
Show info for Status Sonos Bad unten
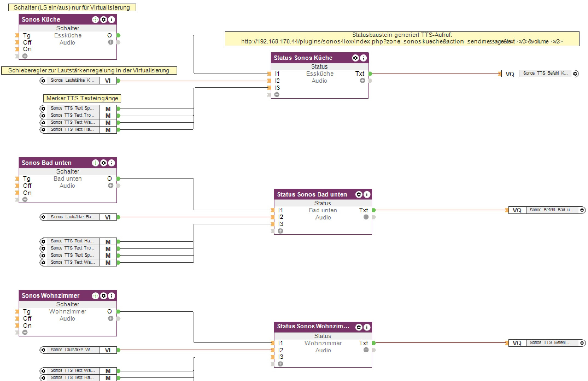(367, 194)
